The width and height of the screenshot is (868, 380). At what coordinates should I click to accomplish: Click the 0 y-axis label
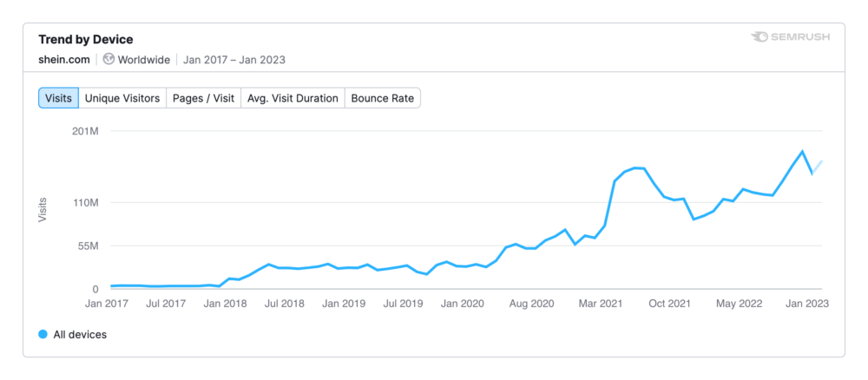(95, 289)
